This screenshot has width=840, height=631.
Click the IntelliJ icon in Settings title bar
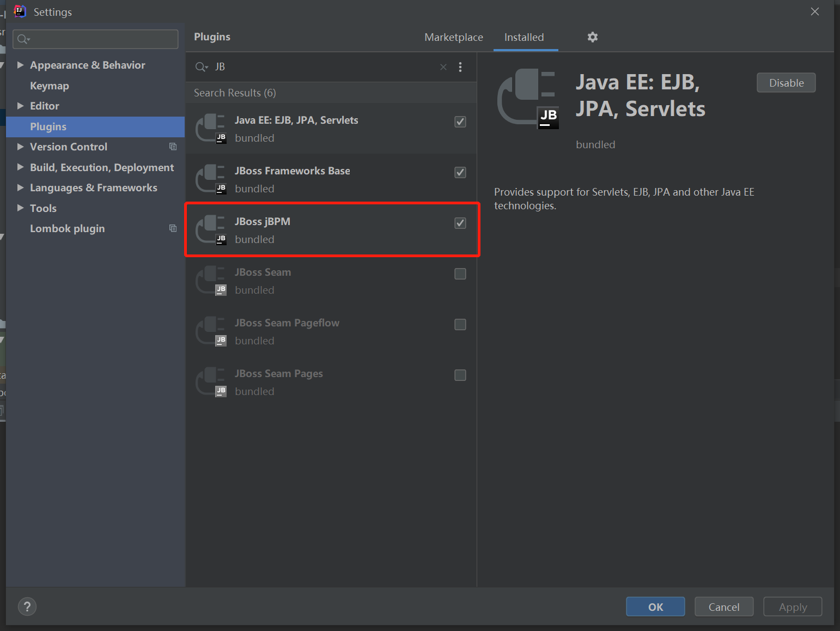(x=20, y=11)
